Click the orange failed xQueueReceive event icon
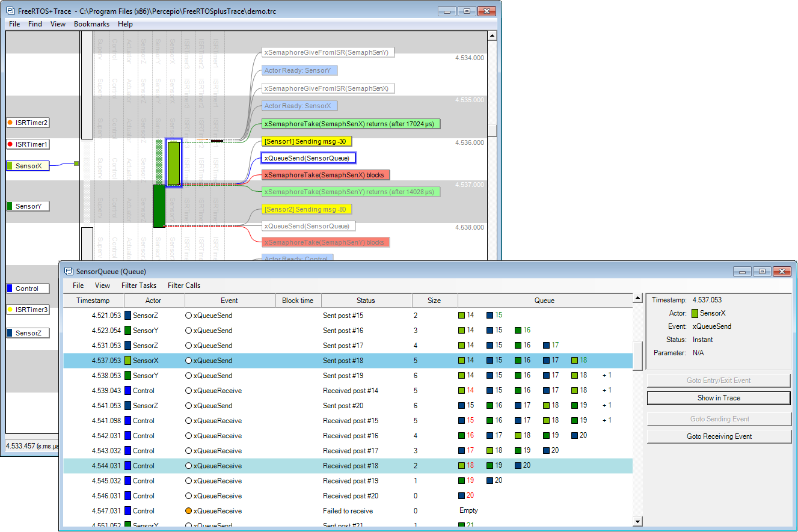This screenshot has height=532, width=798. coord(188,511)
